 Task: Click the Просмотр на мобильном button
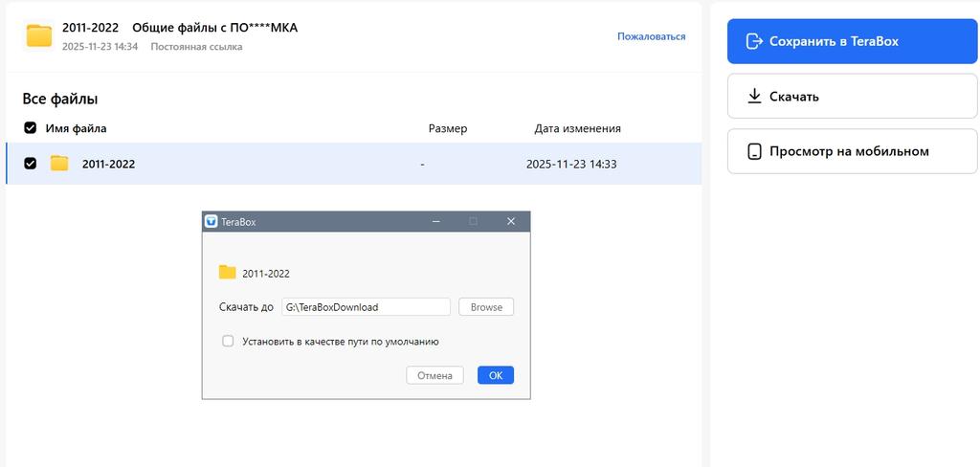[852, 151]
